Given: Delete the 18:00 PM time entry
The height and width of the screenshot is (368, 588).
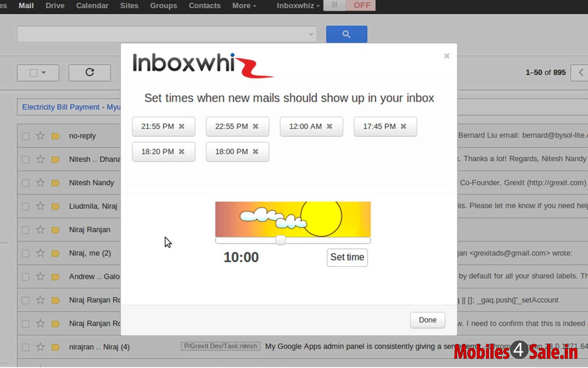Looking at the screenshot, I should [x=255, y=152].
